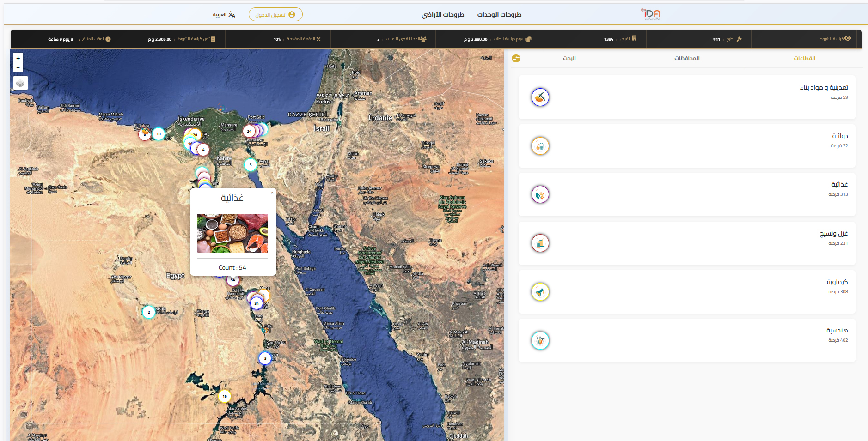Select the cluster marker labeled 4

pyautogui.click(x=203, y=150)
